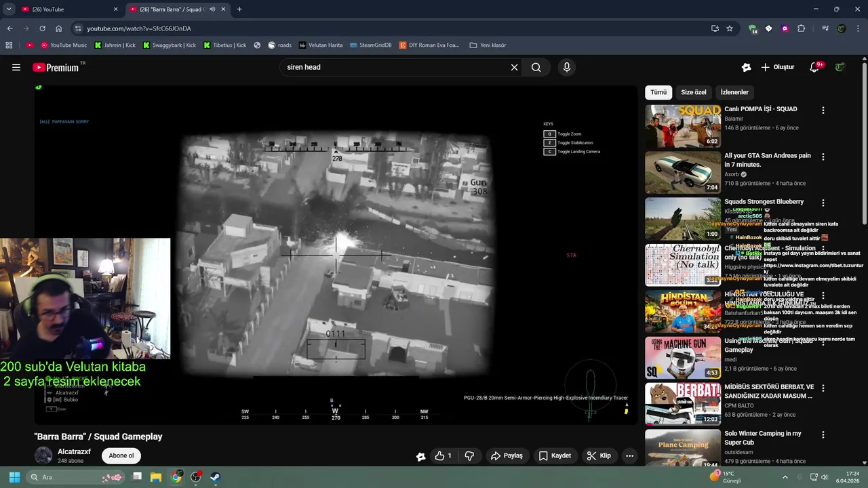Screen dimensions: 868x488
Task: Open the tab search dropdown arrow
Action: [x=9, y=9]
